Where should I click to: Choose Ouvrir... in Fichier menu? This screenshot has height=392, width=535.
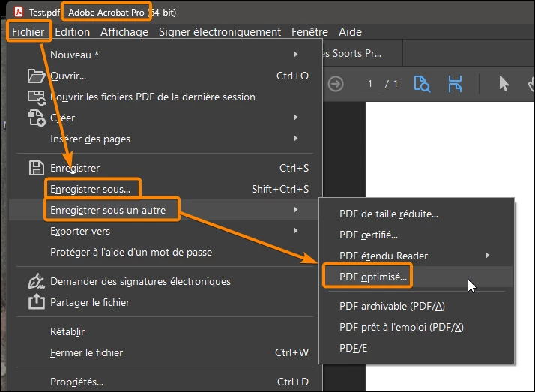165,76
